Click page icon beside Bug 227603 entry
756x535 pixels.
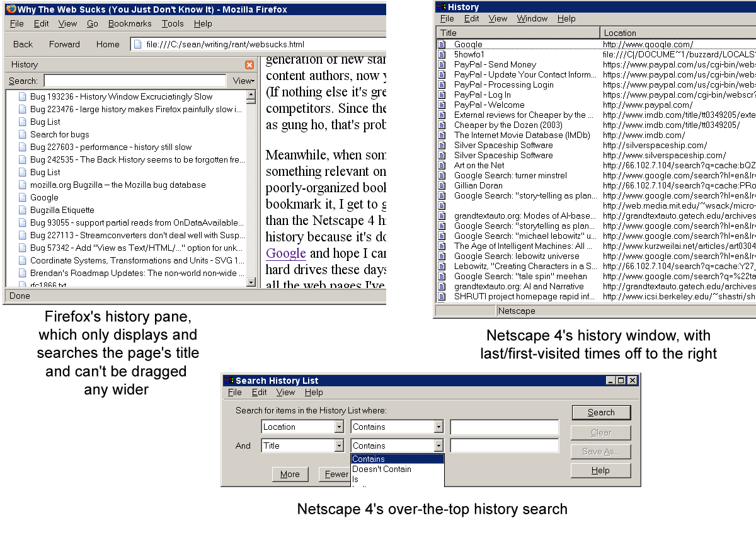coord(23,147)
